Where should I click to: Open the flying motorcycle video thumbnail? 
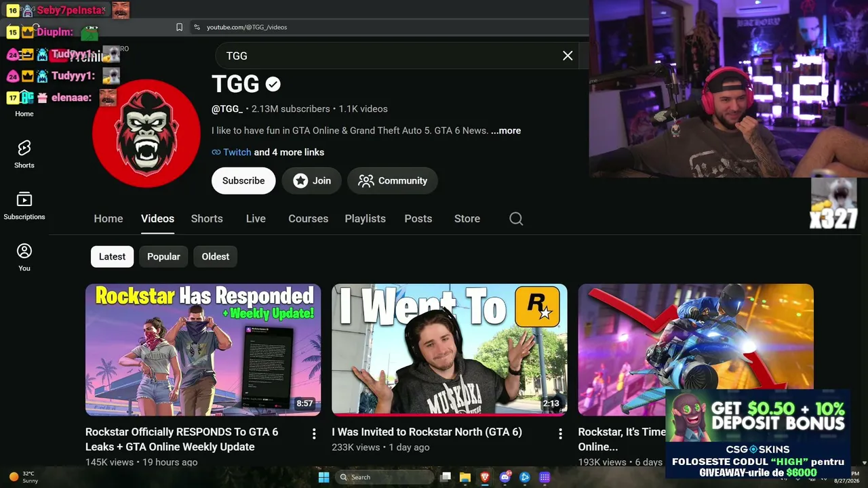696,350
